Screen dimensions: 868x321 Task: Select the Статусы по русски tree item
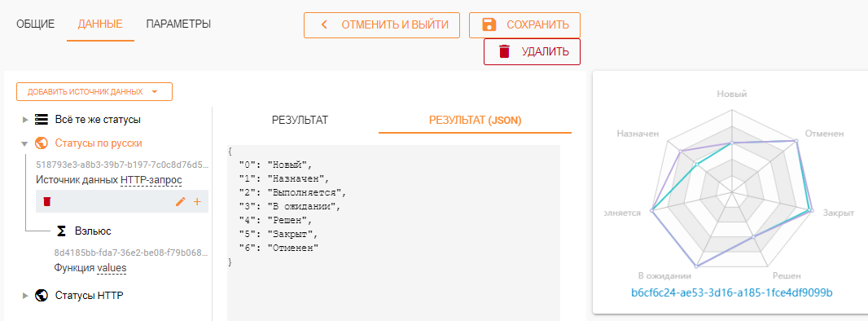pos(99,143)
